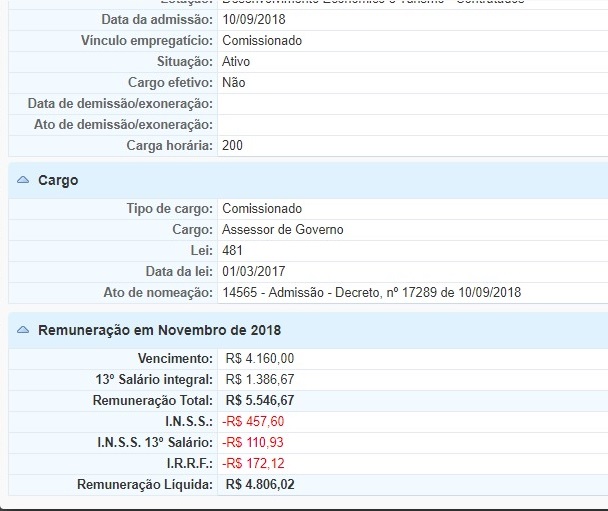Click the Situação value Ativo

click(x=236, y=61)
